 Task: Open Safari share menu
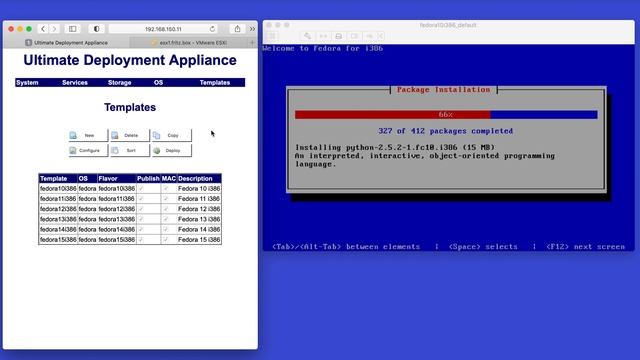(x=237, y=29)
